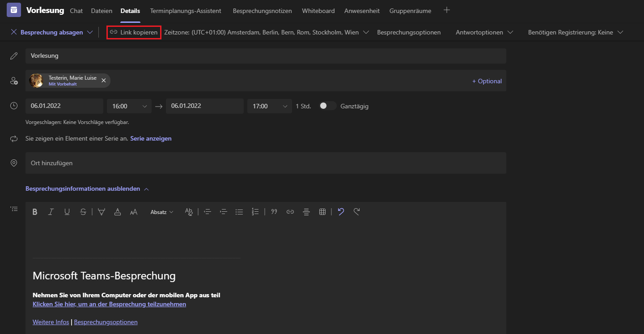Image resolution: width=644 pixels, height=334 pixels.
Task: Insert a horizontal rule
Action: [x=306, y=212]
